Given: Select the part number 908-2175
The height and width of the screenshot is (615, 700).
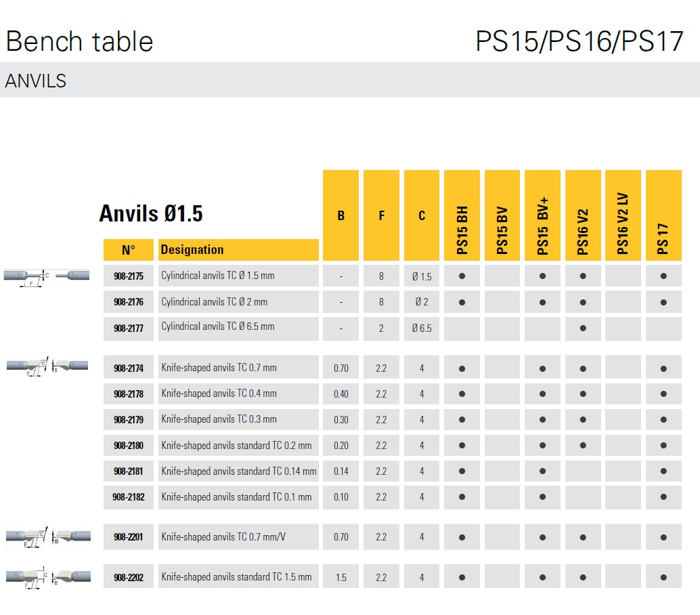Looking at the screenshot, I should click(x=129, y=276).
